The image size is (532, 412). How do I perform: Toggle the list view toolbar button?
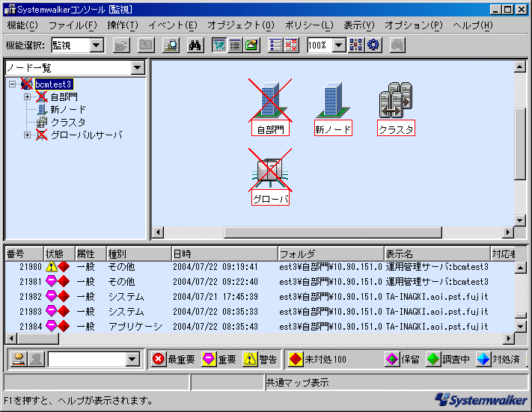(x=235, y=45)
